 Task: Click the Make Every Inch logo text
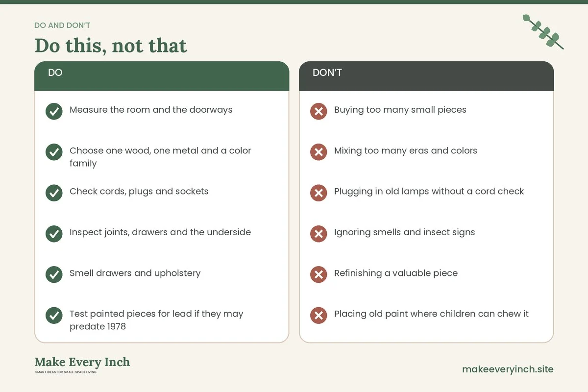tap(82, 362)
